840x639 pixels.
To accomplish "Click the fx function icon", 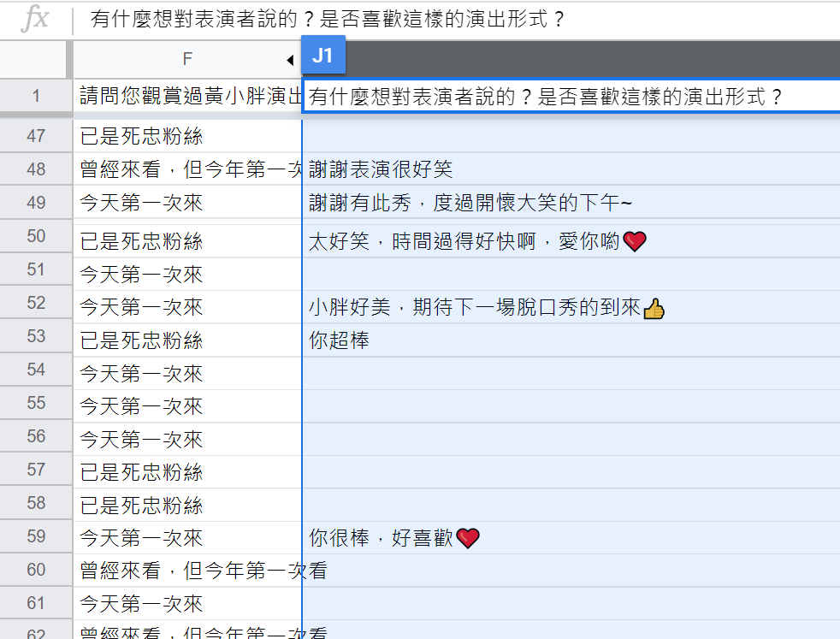I will click(x=34, y=19).
